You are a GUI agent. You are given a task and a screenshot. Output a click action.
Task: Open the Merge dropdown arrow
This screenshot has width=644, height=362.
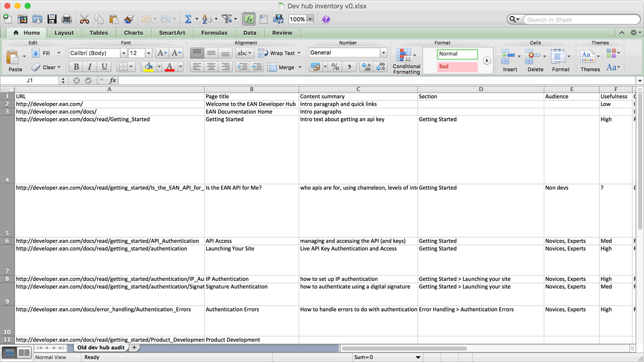click(x=300, y=67)
